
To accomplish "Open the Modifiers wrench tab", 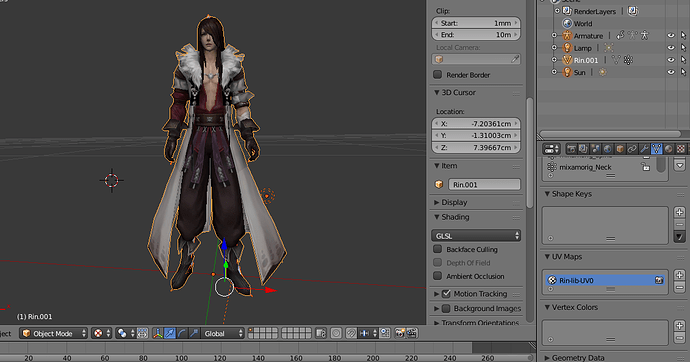I will pyautogui.click(x=644, y=149).
